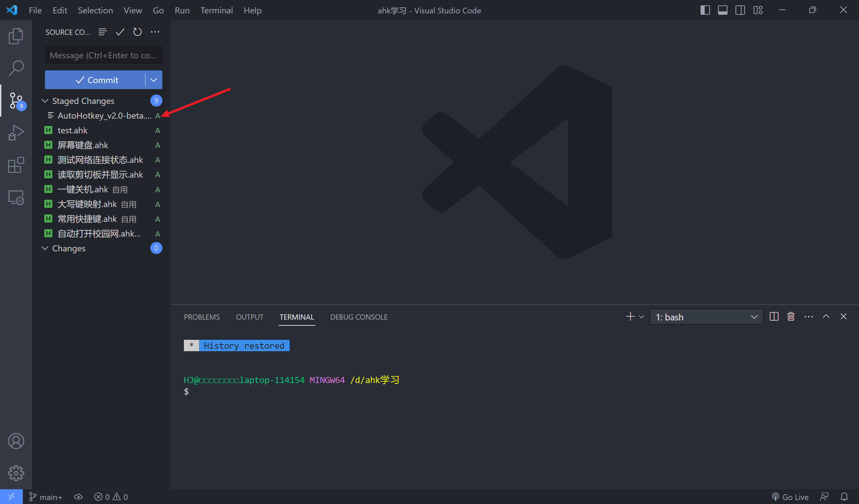Image resolution: width=859 pixels, height=504 pixels.
Task: Open the Explorer sidebar icon
Action: tap(16, 36)
